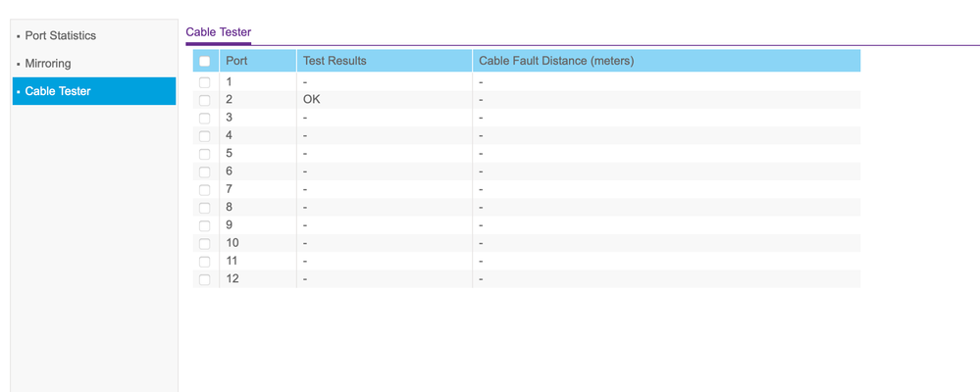The width and height of the screenshot is (980, 392).
Task: Check the port 11 checkbox
Action: (204, 262)
